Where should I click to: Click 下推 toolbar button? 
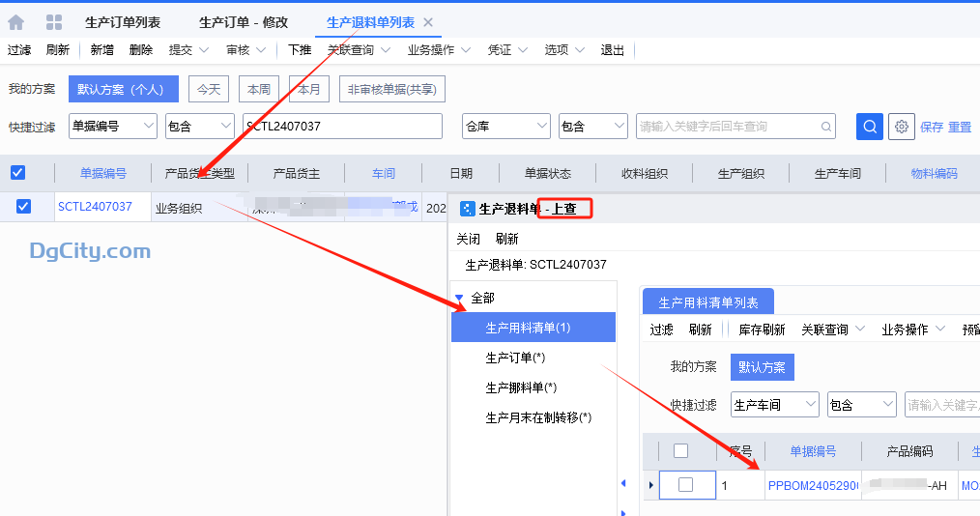point(300,50)
